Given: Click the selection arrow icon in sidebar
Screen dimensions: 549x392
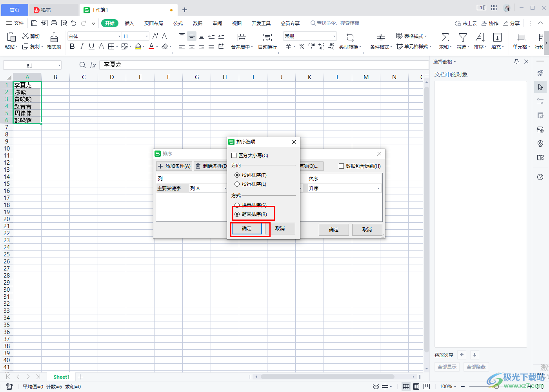Looking at the screenshot, I should click(540, 87).
